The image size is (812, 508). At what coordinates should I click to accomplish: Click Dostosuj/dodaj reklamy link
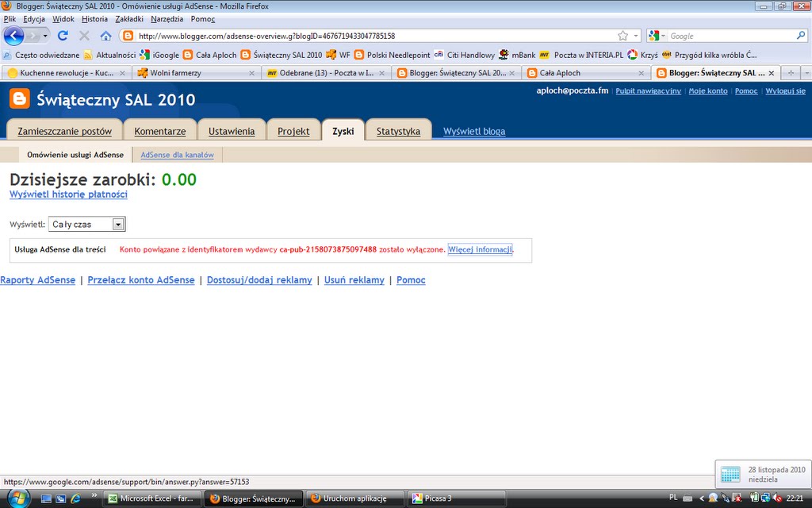click(x=259, y=280)
